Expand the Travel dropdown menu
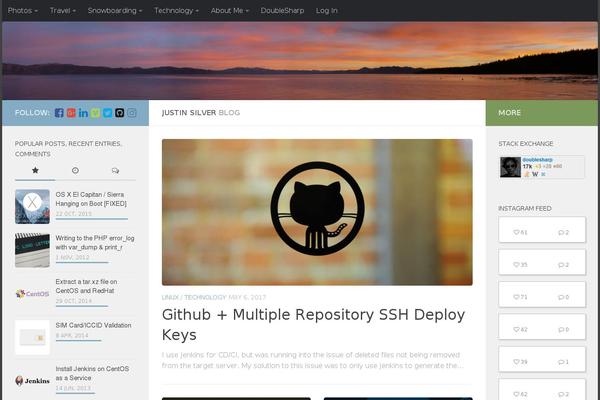Viewport: 600px width, 400px height. coord(63,11)
